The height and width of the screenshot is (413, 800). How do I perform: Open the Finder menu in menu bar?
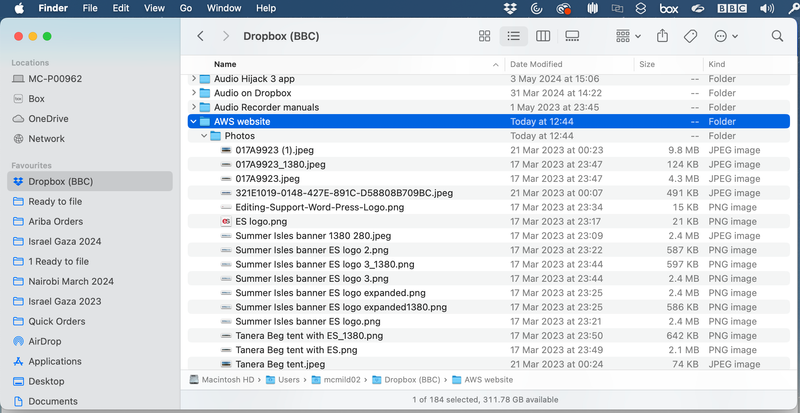(x=53, y=8)
